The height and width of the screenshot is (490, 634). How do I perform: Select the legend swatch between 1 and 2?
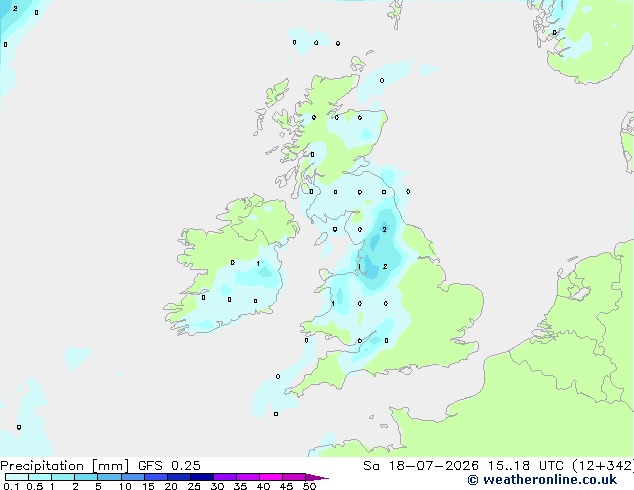63,477
